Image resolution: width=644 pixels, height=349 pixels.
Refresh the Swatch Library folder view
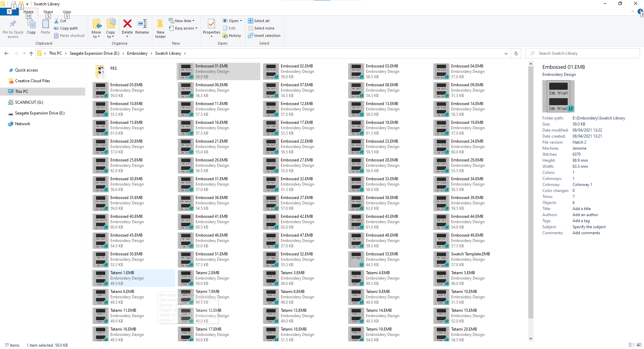(x=516, y=53)
